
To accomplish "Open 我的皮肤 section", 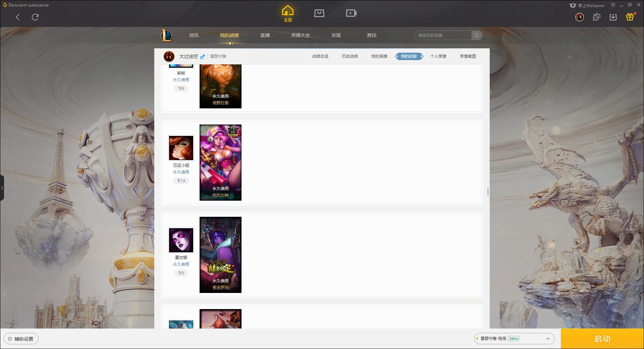I will point(409,56).
